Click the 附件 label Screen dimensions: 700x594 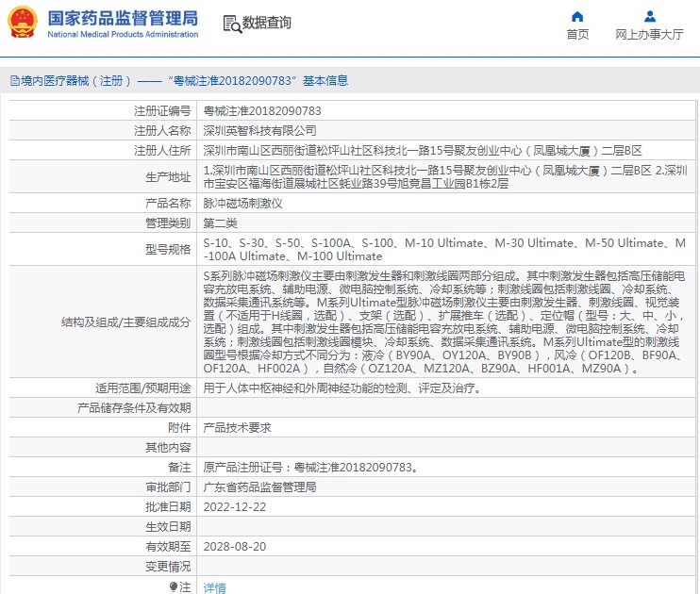pos(179,427)
